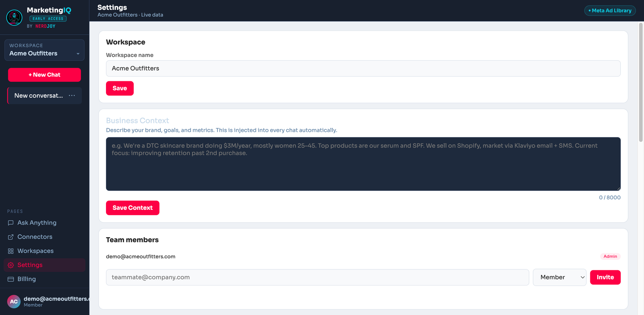
Task: Click the page vertical scrollbar
Action: point(641,82)
